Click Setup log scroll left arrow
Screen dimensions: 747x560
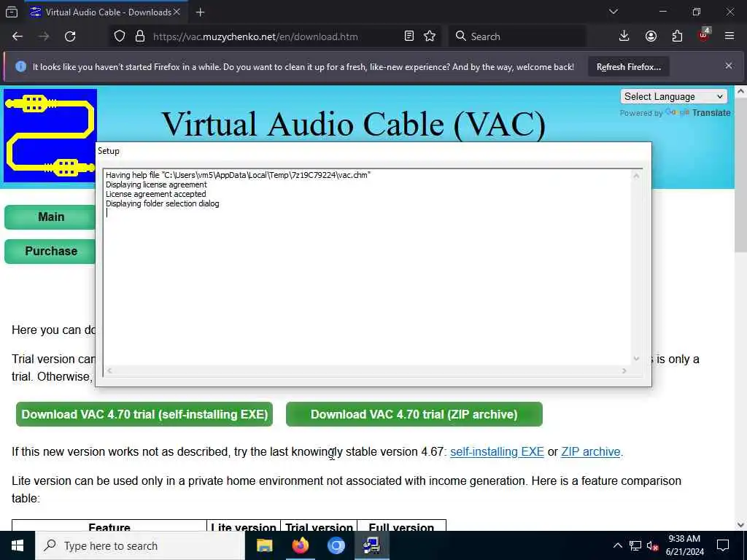point(109,370)
